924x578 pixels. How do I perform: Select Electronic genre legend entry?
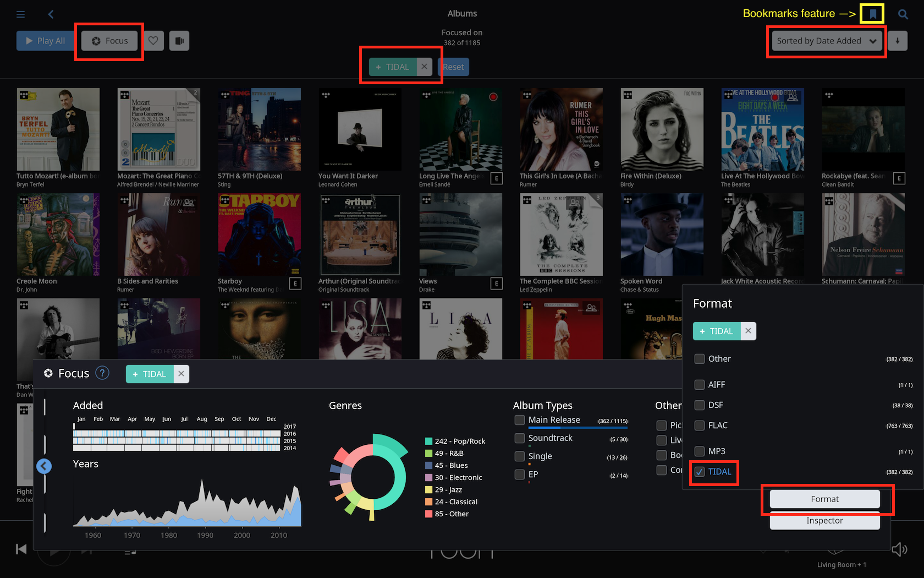[454, 477]
